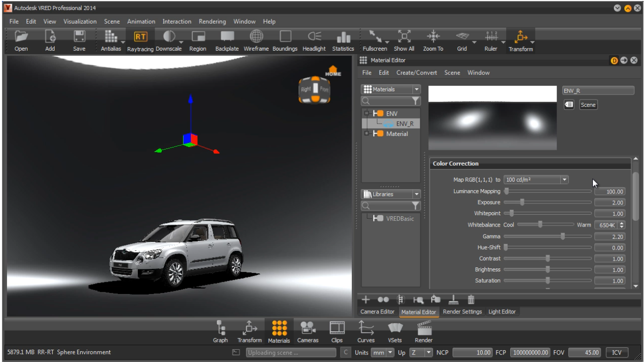
Task: Open Create/Convert menu in Material Editor
Action: coord(417,73)
